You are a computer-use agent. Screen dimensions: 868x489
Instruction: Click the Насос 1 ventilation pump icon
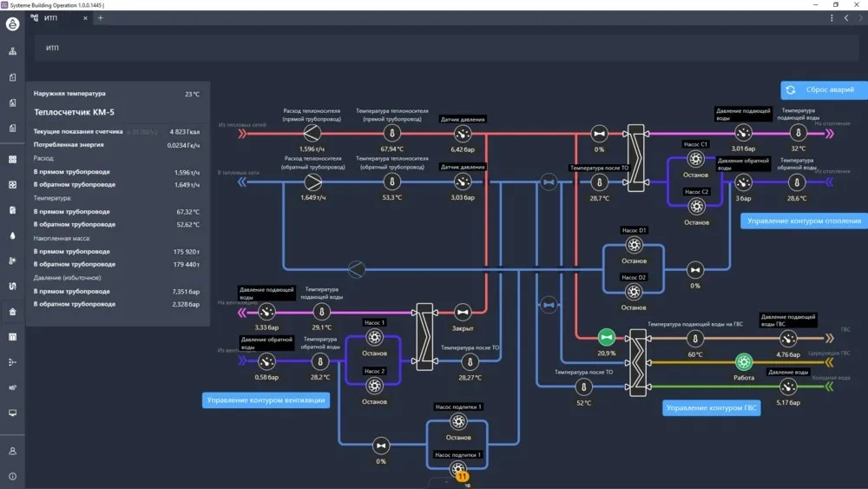point(374,337)
